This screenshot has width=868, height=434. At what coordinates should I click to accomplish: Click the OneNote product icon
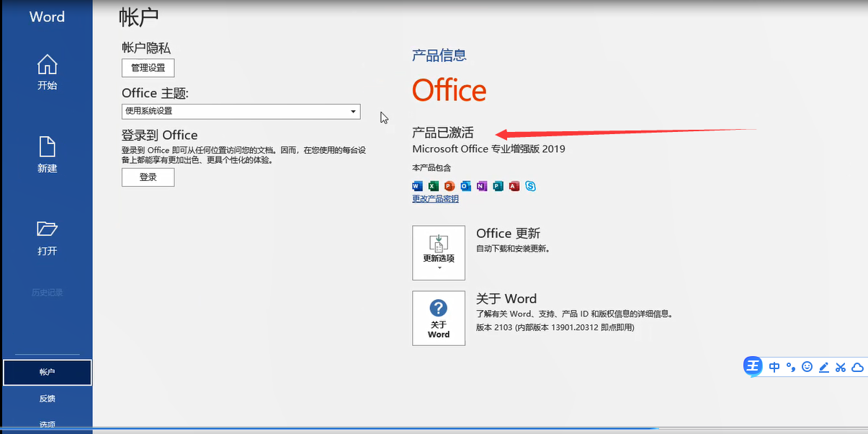tap(482, 186)
